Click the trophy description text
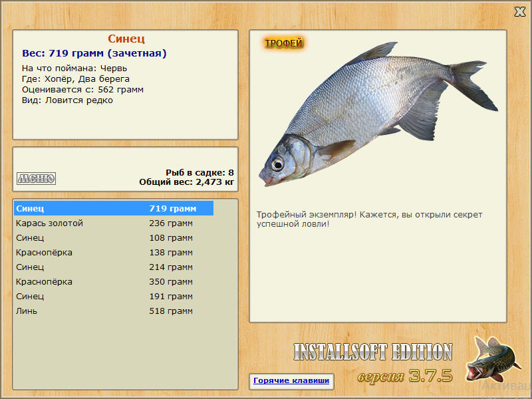The image size is (532, 399). coord(369,219)
